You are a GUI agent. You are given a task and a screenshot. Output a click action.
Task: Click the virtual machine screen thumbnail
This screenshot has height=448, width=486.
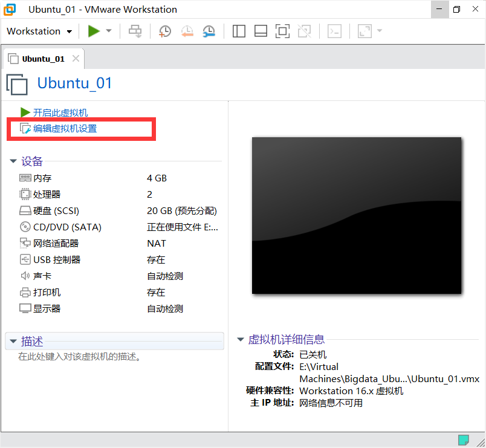(x=357, y=215)
